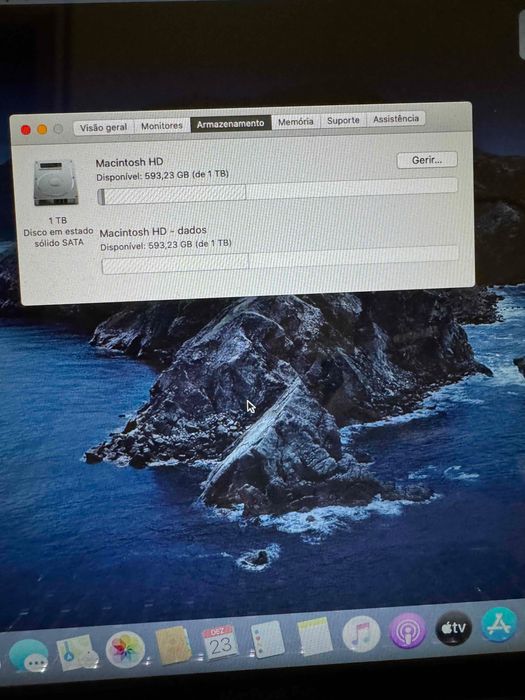Launch Music from the Dock
The height and width of the screenshot is (700, 525).
(x=361, y=634)
